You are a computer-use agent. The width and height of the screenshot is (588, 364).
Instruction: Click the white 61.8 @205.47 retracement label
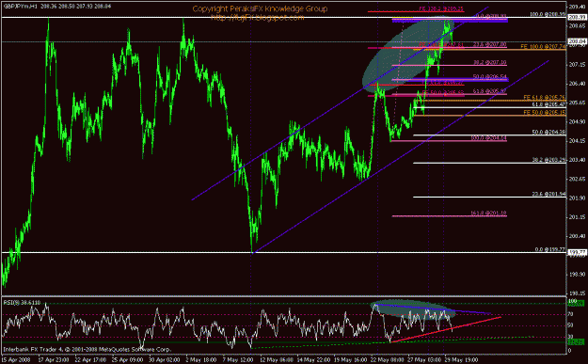548,104
